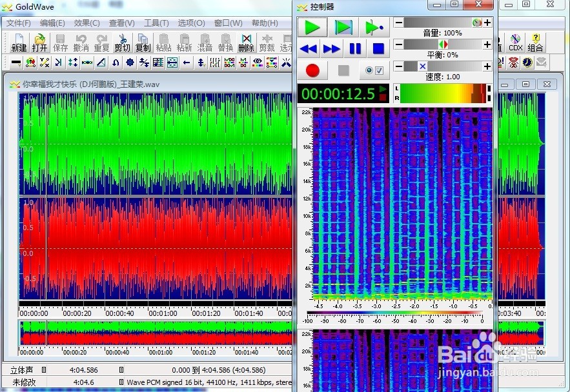Fast forward with the blue double-right arrows
This screenshot has height=392, width=570.
[x=332, y=48]
